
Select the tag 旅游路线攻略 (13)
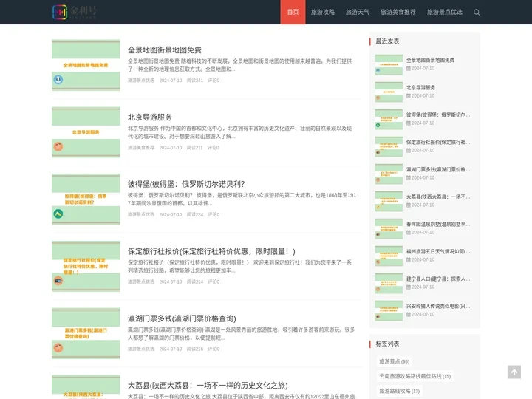[399, 391]
